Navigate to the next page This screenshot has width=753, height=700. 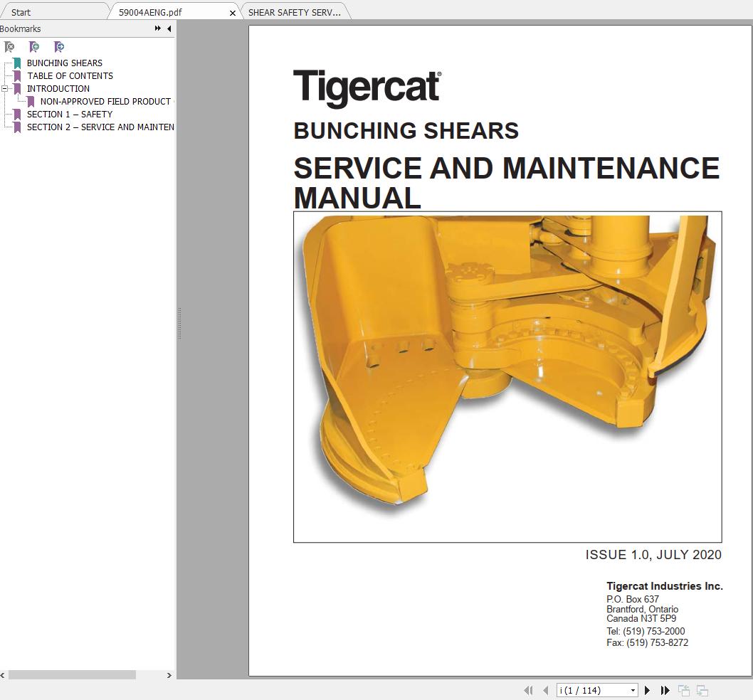pos(648,690)
